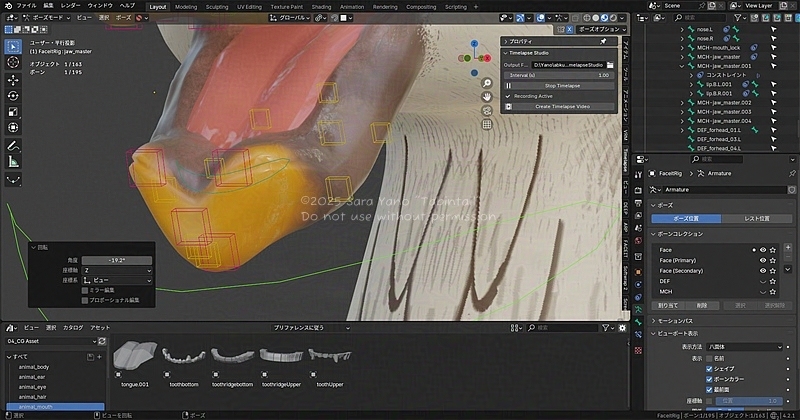
Task: Open the 表示方法 八面体 dropdown
Action: click(x=746, y=346)
